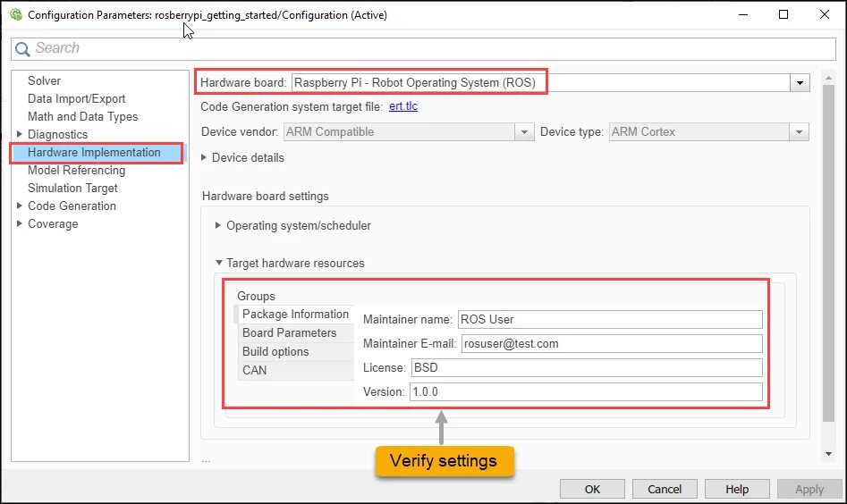Expand the Diagnostics tree node

20,134
